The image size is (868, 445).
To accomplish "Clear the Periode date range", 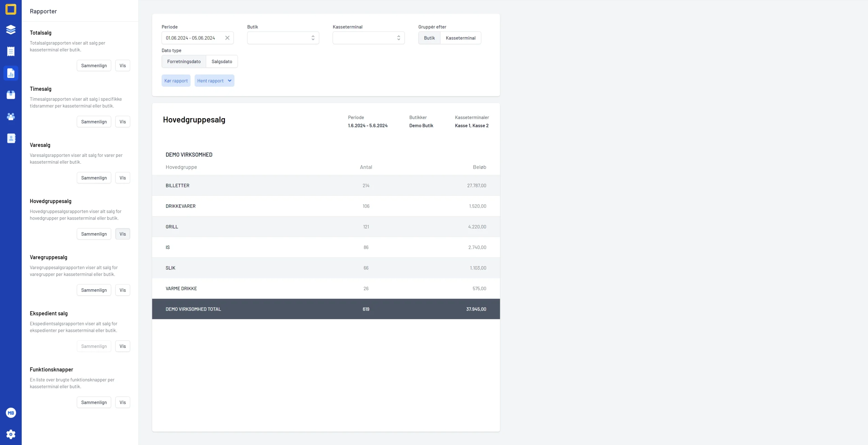I will point(227,38).
